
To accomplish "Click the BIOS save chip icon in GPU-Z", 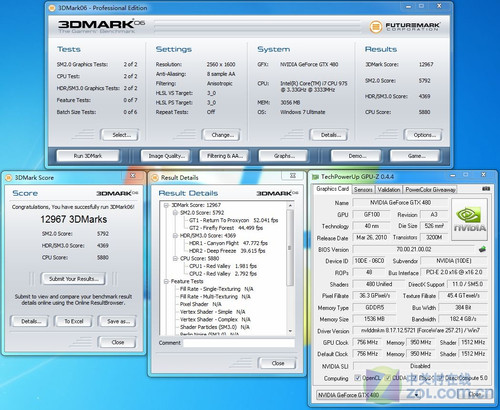I will (482, 249).
